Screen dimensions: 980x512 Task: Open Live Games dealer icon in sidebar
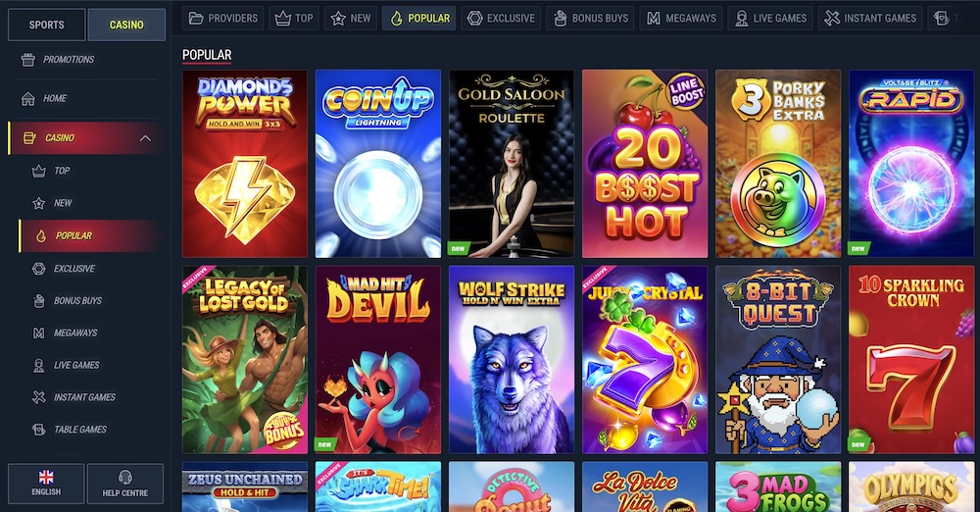(x=39, y=365)
